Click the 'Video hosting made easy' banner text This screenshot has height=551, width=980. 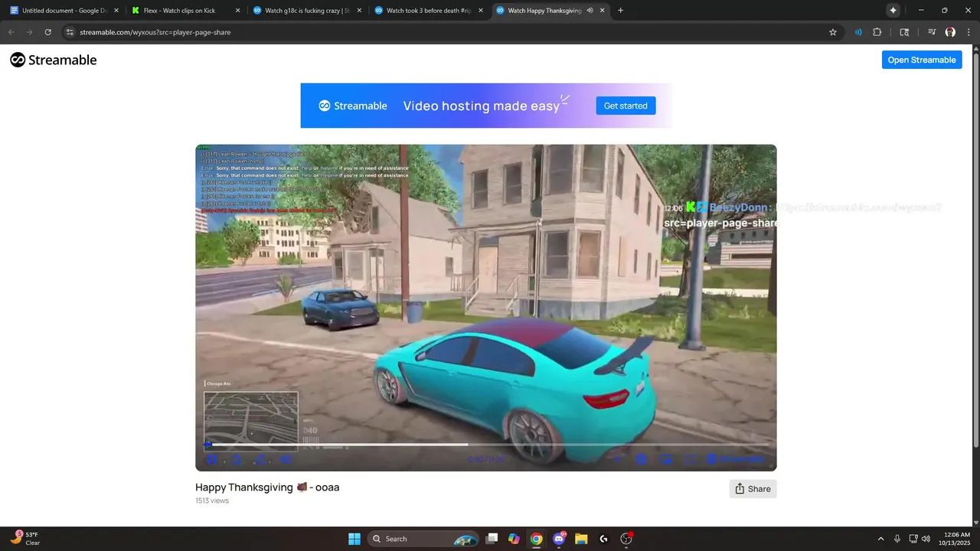coord(482,106)
